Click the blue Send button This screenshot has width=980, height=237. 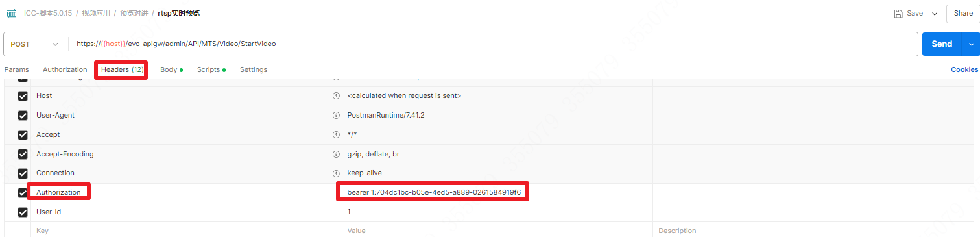point(942,44)
